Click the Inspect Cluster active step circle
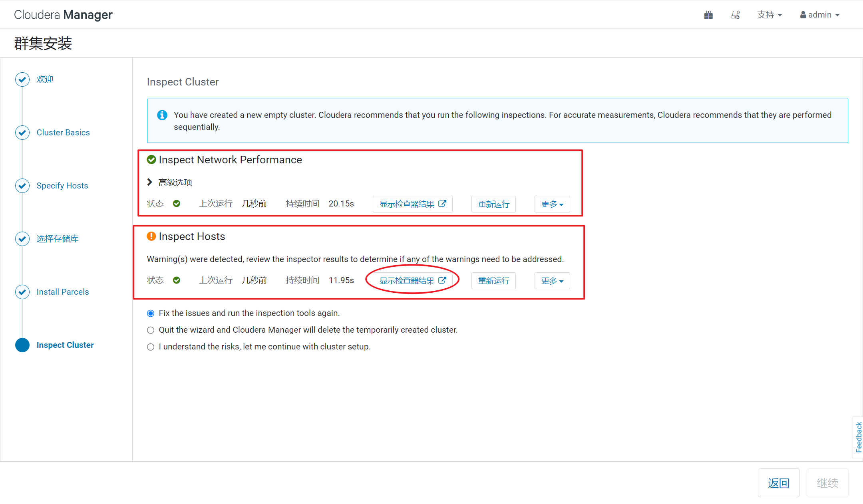This screenshot has width=863, height=504. [22, 345]
